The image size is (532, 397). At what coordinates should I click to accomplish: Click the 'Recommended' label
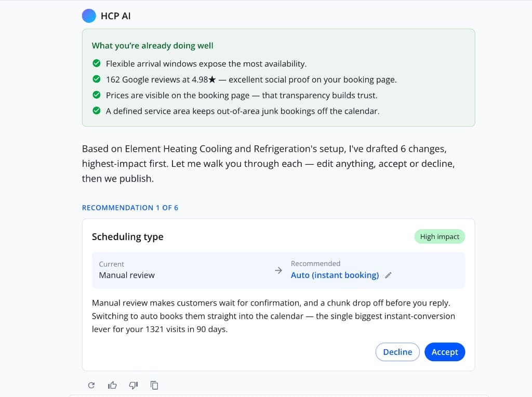(x=315, y=263)
